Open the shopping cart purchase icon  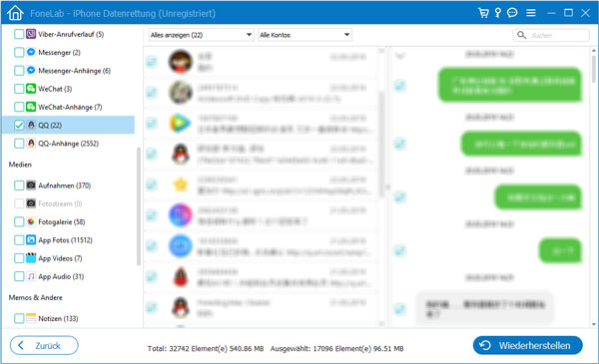[x=483, y=13]
